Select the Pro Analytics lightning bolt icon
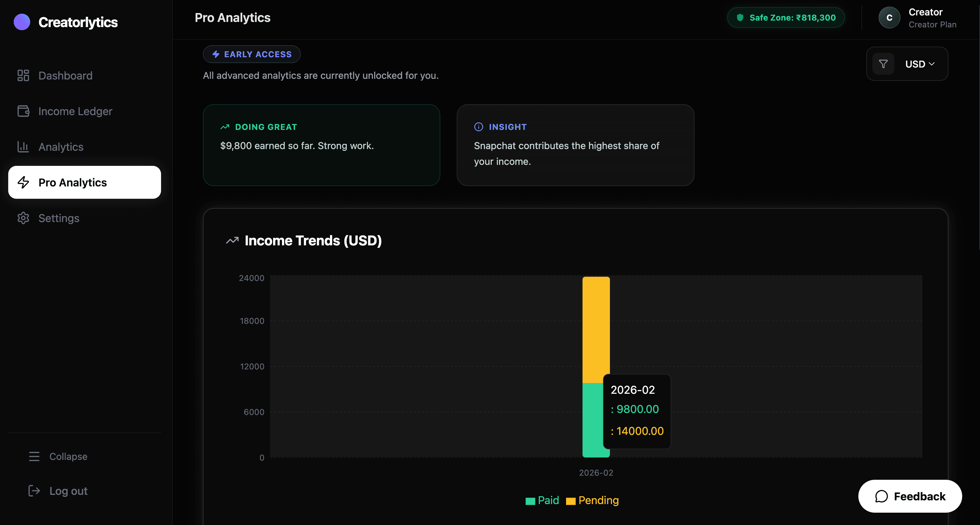The width and height of the screenshot is (980, 525). pos(23,183)
